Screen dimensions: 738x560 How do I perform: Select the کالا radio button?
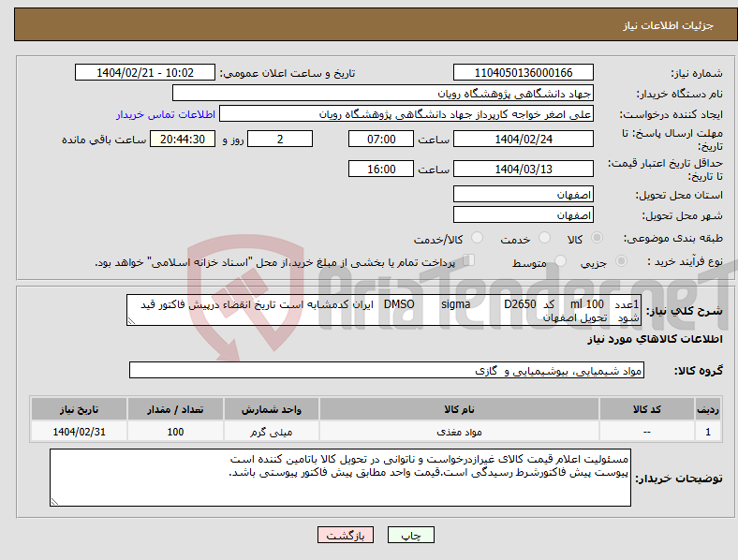tap(597, 238)
